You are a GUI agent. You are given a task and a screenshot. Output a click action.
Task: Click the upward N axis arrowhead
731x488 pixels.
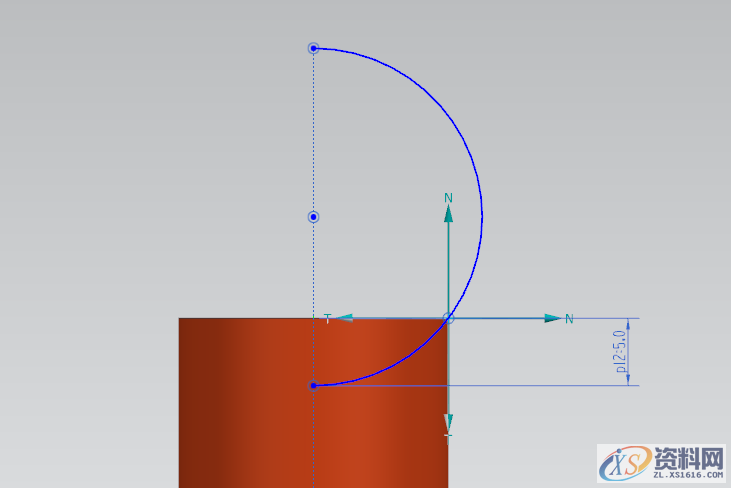pos(448,213)
